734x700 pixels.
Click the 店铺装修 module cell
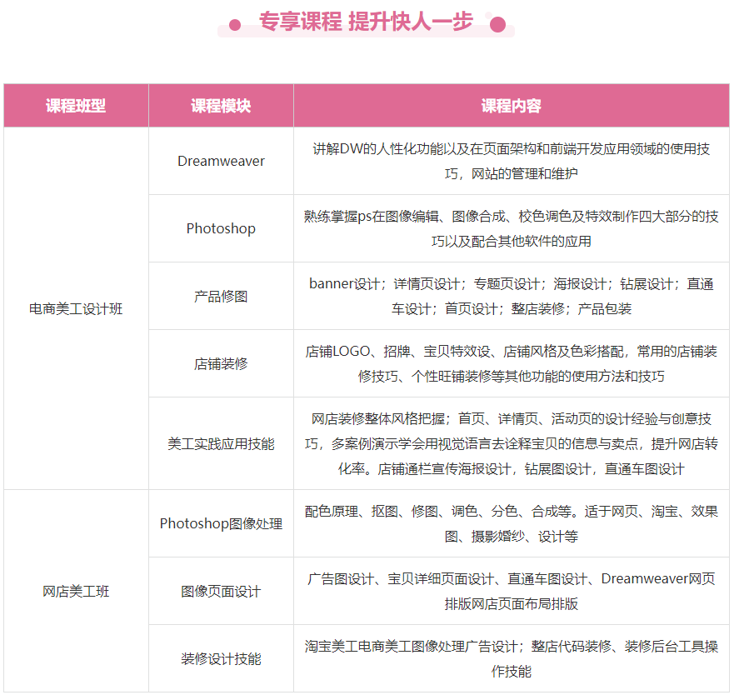[221, 363]
